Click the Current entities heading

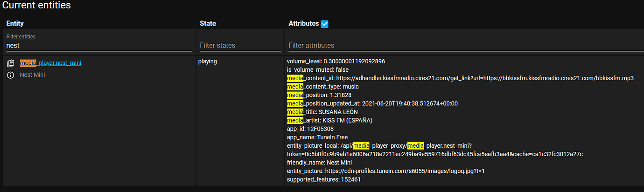pyautogui.click(x=36, y=6)
